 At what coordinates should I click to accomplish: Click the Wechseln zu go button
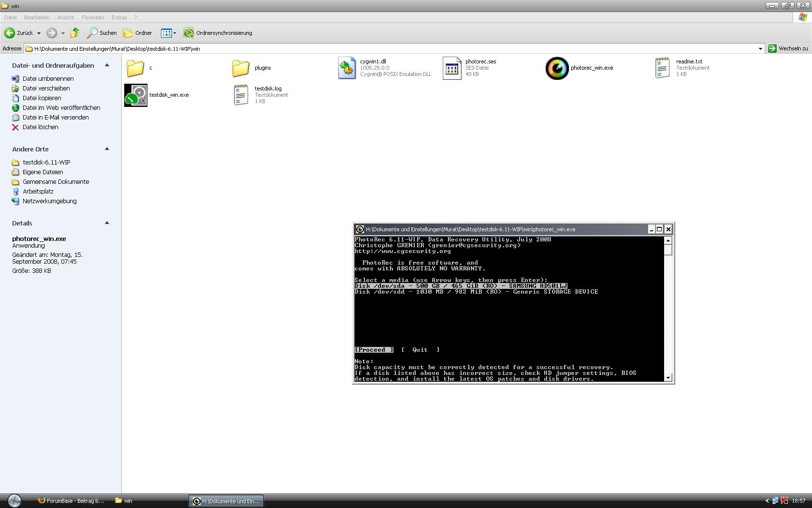tap(788, 48)
